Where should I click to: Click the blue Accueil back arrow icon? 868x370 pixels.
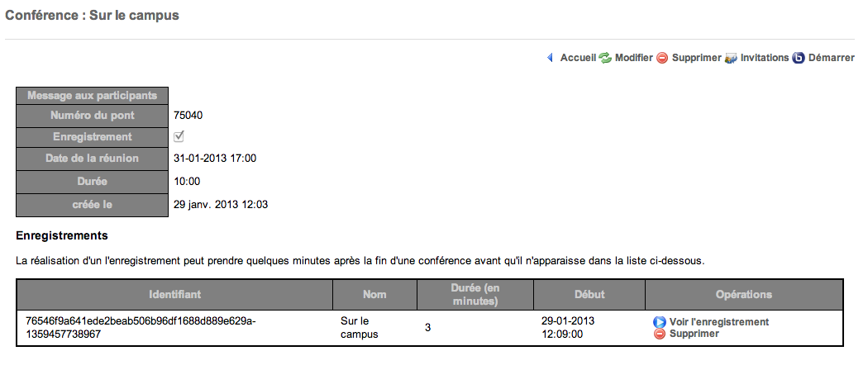point(550,59)
